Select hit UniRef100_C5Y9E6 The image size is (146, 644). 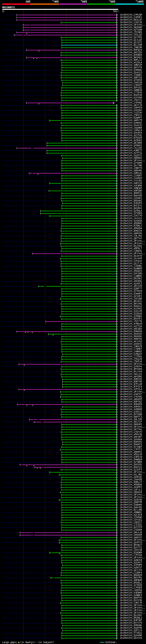[131, 32]
